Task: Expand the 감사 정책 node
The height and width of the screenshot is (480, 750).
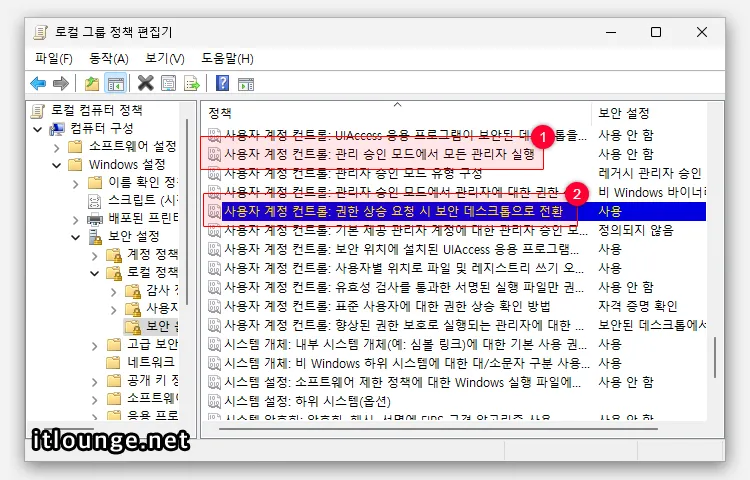Action: coord(113,292)
